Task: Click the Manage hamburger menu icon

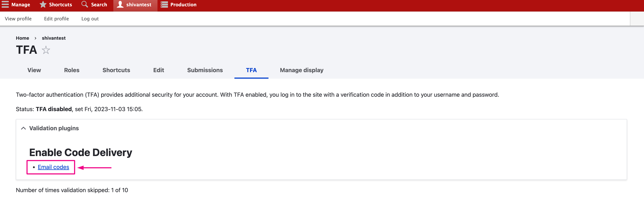Action: [x=5, y=5]
